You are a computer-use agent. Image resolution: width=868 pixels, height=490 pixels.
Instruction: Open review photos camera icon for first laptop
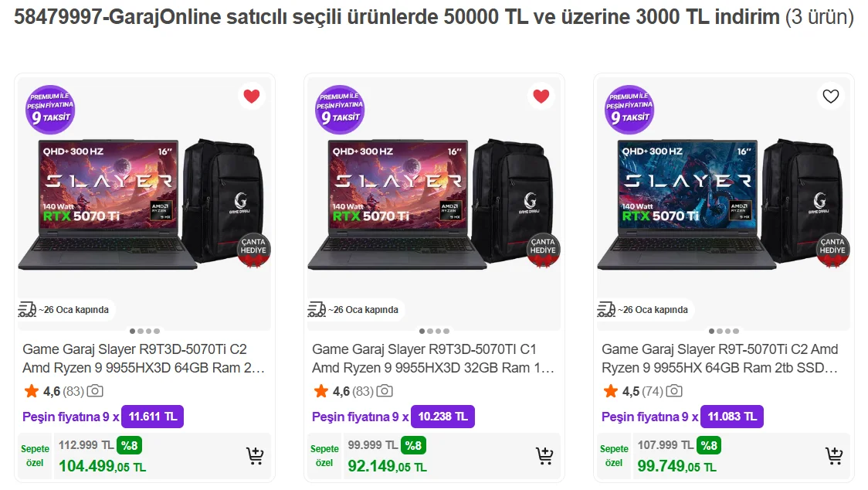pos(95,391)
